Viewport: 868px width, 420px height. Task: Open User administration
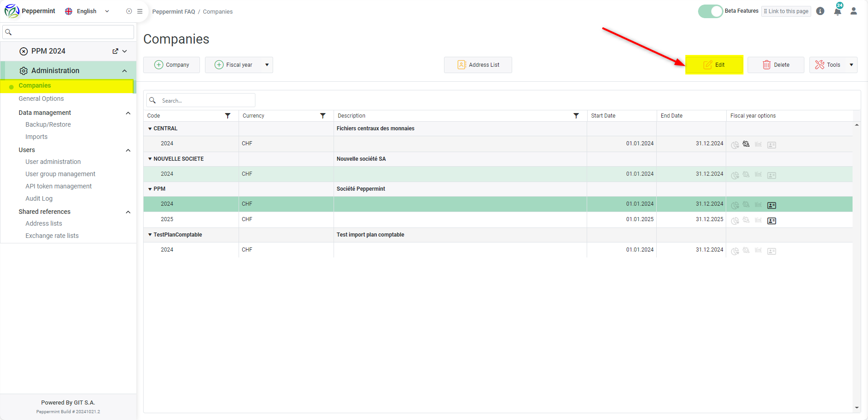53,162
